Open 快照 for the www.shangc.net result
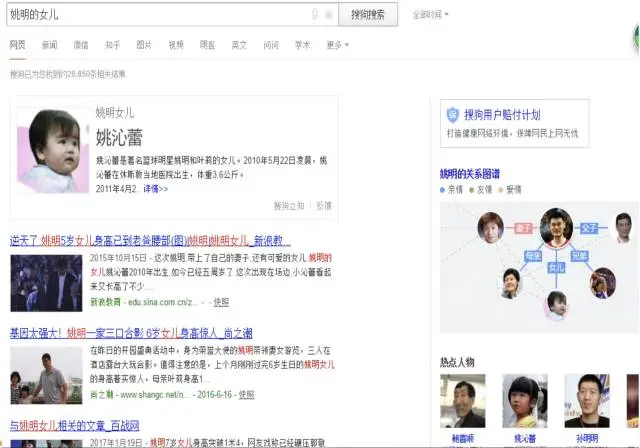The image size is (640, 448). coord(247,395)
